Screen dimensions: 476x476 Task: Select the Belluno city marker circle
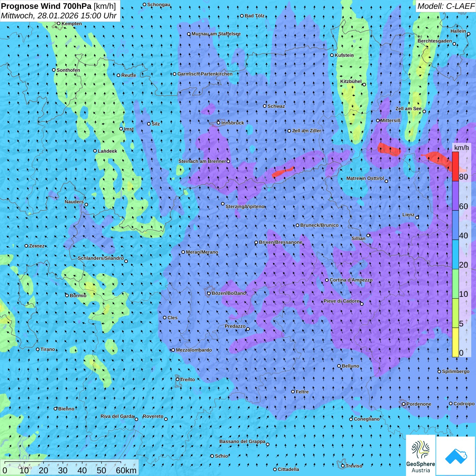click(339, 366)
